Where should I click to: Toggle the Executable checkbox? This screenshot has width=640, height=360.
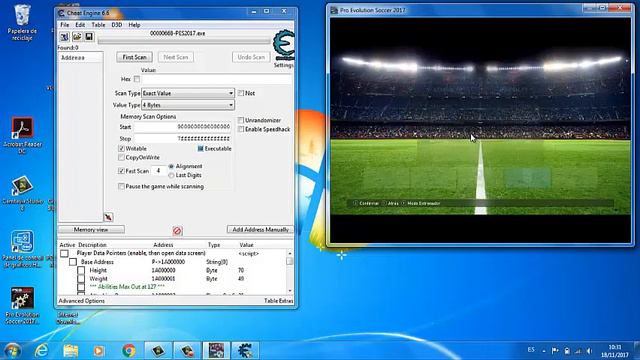(x=200, y=149)
